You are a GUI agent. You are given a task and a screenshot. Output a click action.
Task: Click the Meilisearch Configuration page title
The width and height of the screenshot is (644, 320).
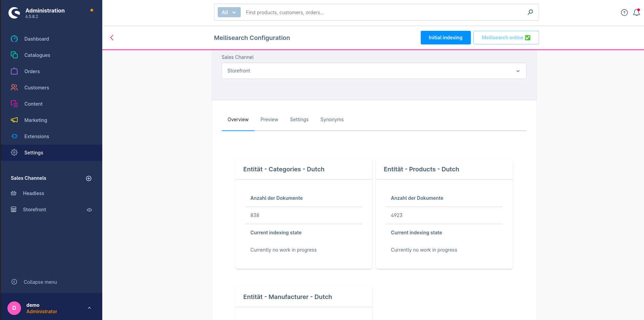[252, 38]
